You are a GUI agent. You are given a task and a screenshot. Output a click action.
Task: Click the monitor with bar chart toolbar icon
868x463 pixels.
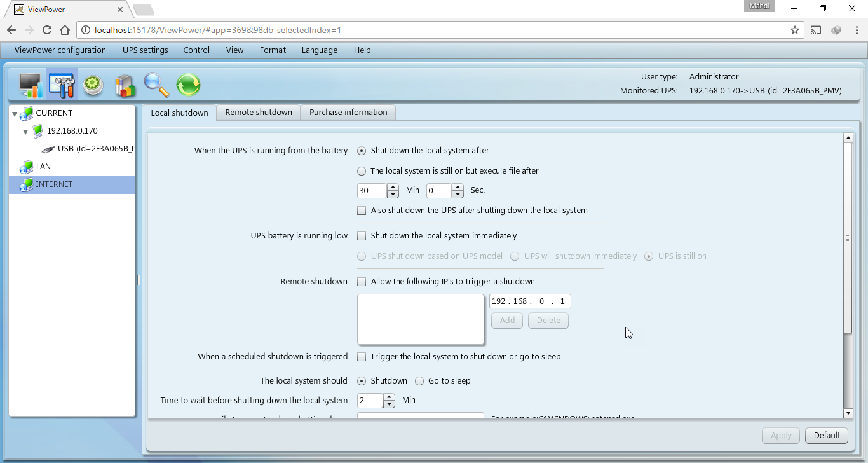point(30,85)
